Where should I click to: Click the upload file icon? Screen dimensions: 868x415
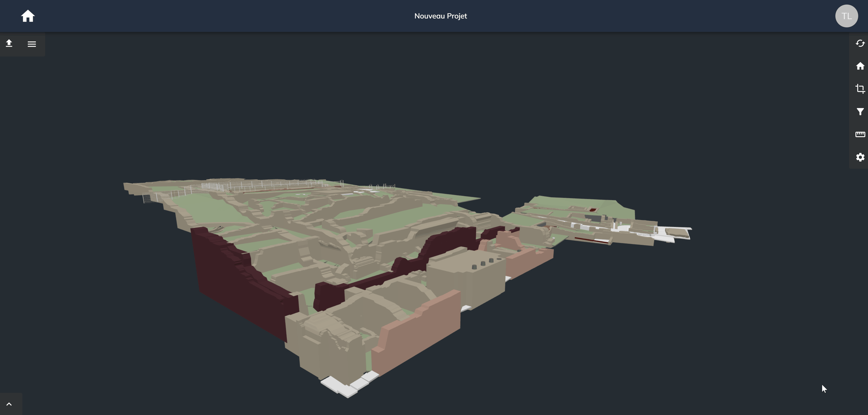pyautogui.click(x=9, y=44)
